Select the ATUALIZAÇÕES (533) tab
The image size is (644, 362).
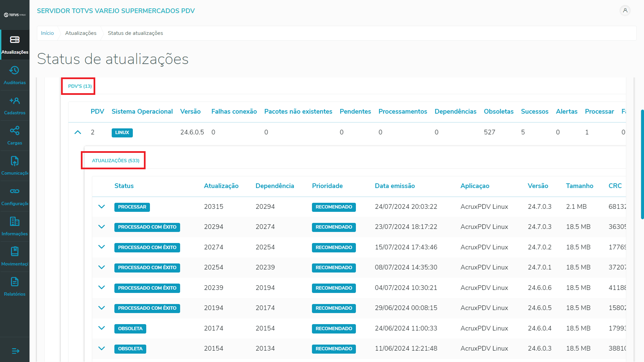pos(115,161)
